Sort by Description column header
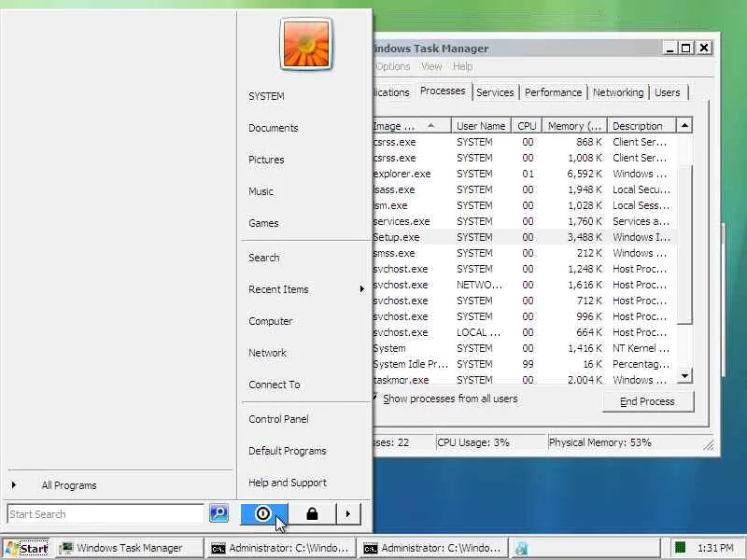Image resolution: width=747 pixels, height=560 pixels. coord(641,126)
